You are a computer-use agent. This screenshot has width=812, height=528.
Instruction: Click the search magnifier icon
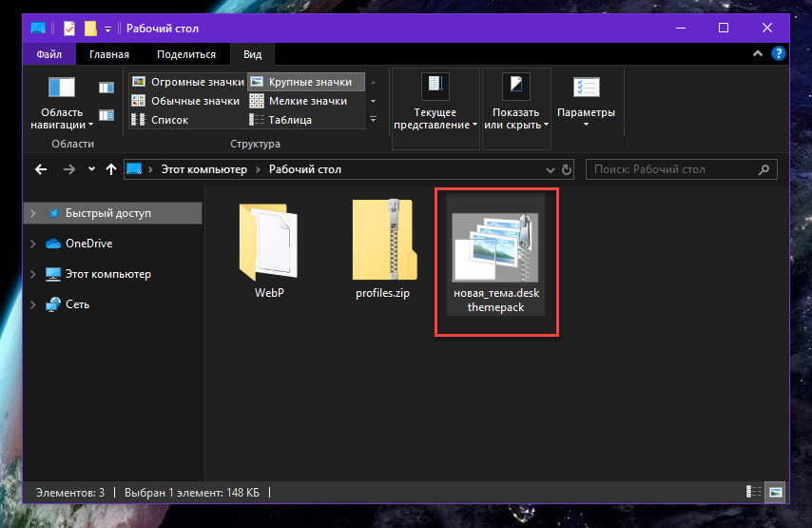764,169
